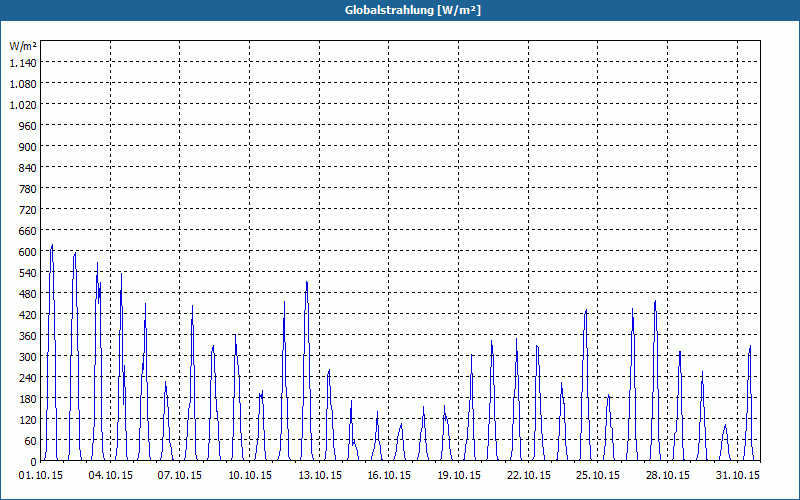Viewport: 800px width, 500px height.
Task: Click the 1.080 y-axis value
Action: (x=23, y=83)
